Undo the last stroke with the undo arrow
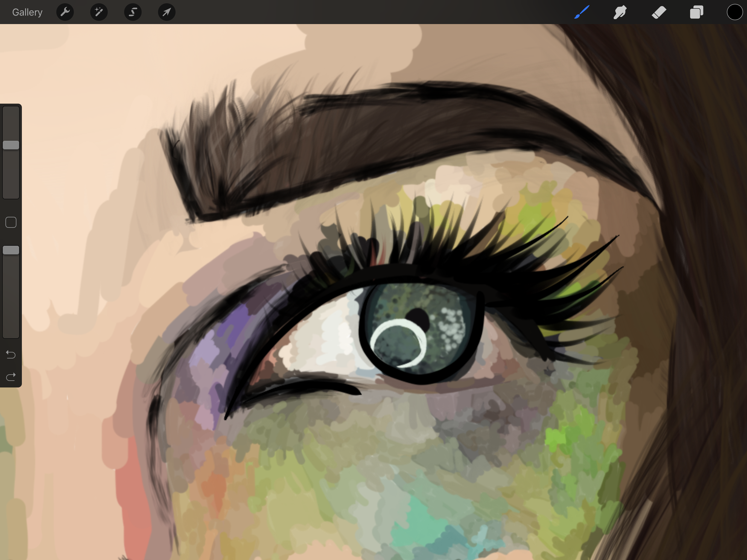This screenshot has height=560, width=747. tap(11, 354)
